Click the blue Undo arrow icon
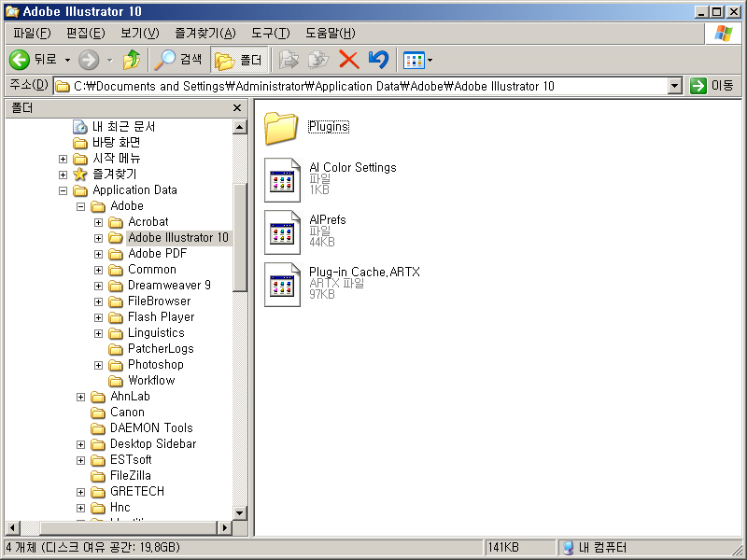The image size is (747, 560). click(379, 60)
